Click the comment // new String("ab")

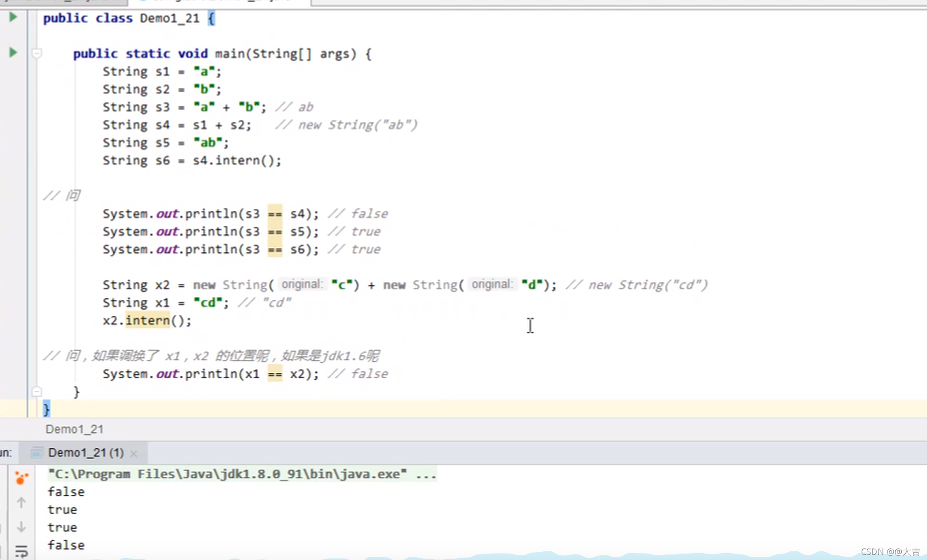tap(346, 125)
